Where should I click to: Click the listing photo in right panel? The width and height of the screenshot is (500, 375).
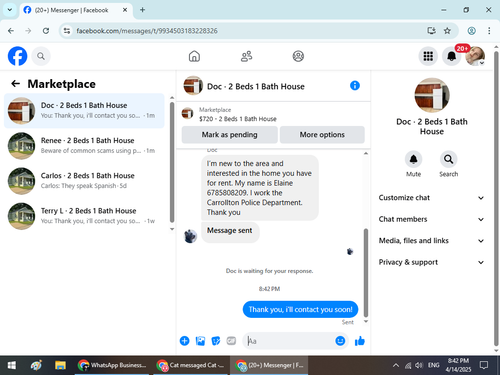pyautogui.click(x=432, y=95)
